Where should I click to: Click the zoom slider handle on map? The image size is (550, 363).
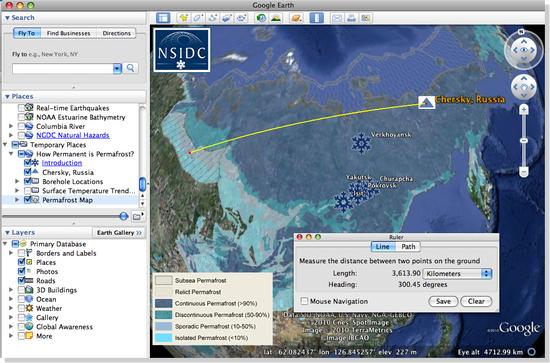pyautogui.click(x=523, y=140)
